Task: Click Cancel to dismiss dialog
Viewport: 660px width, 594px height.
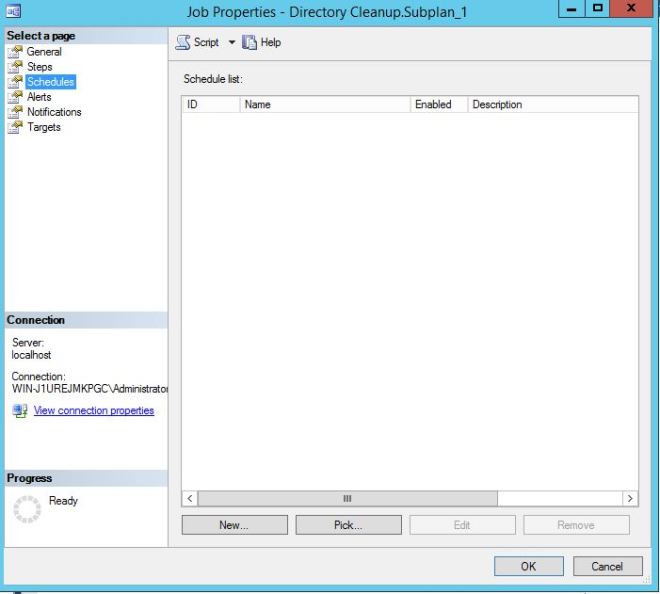Action: coord(607,566)
